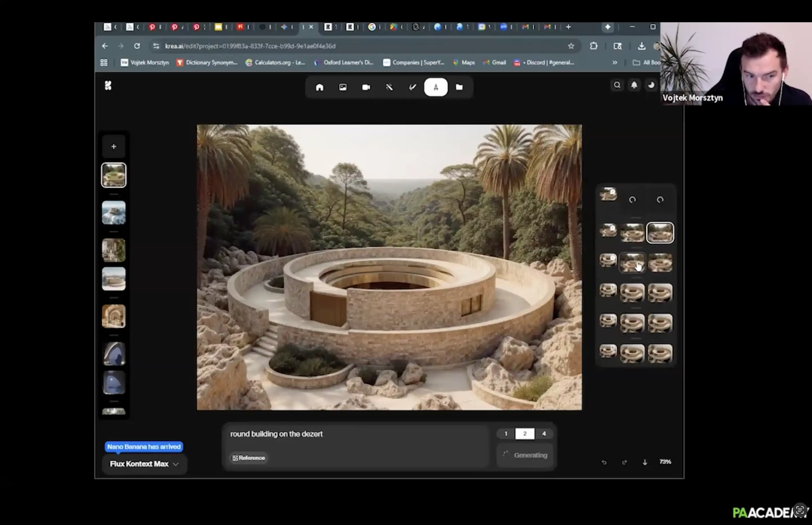The width and height of the screenshot is (812, 525).
Task: Click the undo arrow icon
Action: tap(604, 462)
